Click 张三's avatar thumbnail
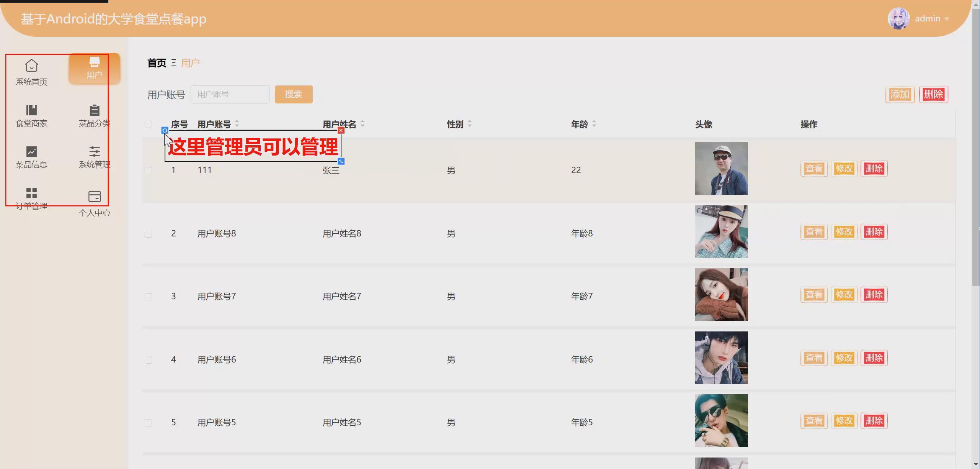Screen dimensions: 980x469 721,169
